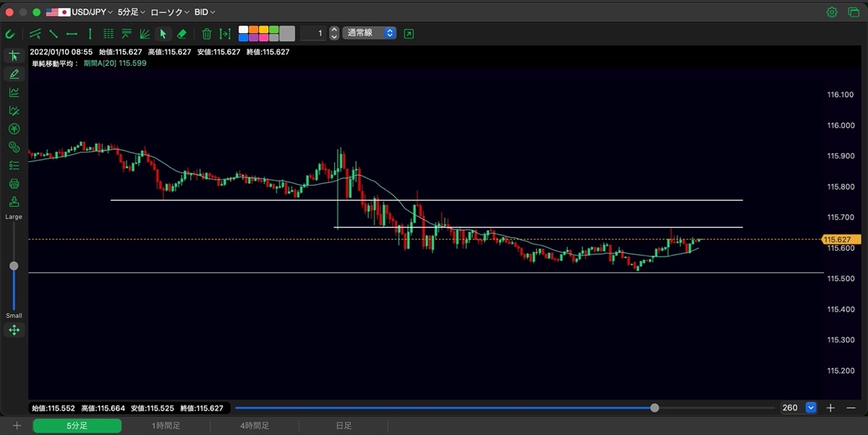Expand the ローソク chart type dropdown
The width and height of the screenshot is (868, 435).
[x=169, y=12]
